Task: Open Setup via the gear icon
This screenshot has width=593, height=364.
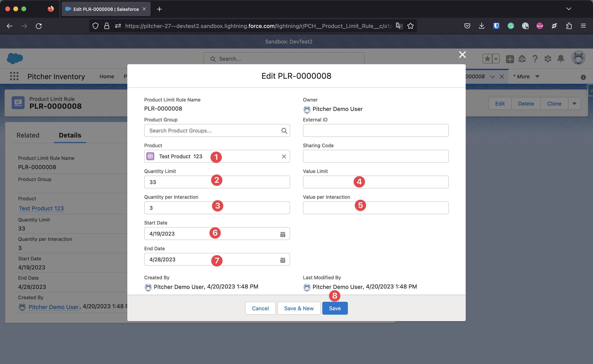Action: pyautogui.click(x=548, y=59)
